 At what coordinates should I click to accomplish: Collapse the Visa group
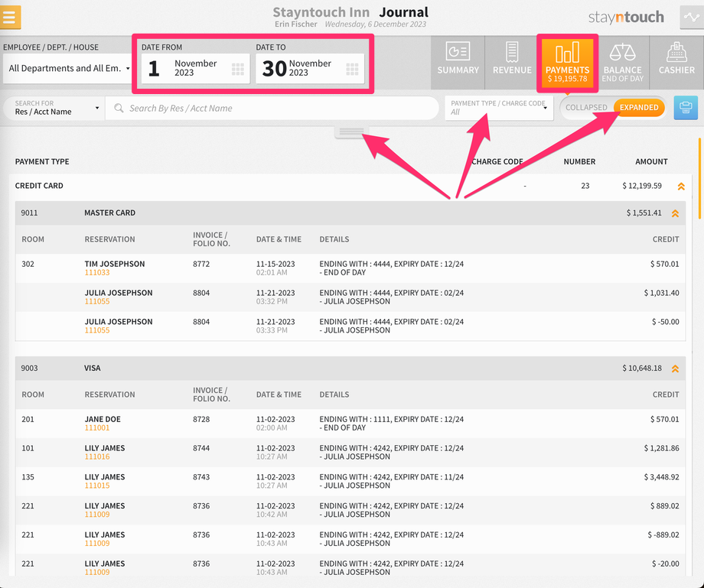(675, 369)
